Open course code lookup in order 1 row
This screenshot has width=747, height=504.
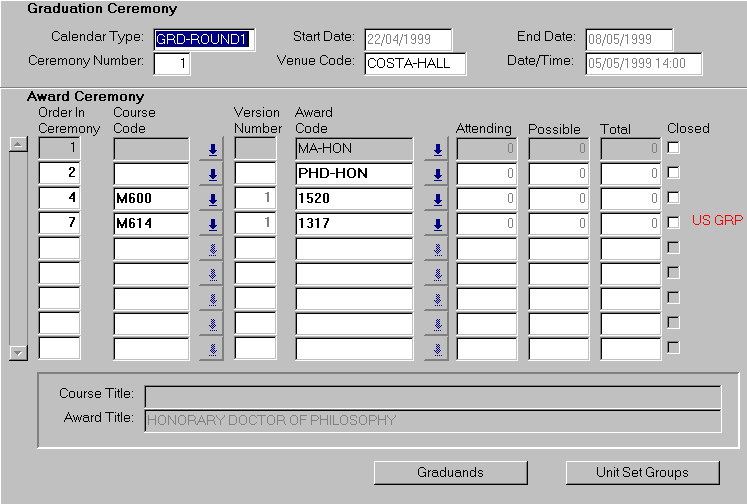pyautogui.click(x=211, y=149)
